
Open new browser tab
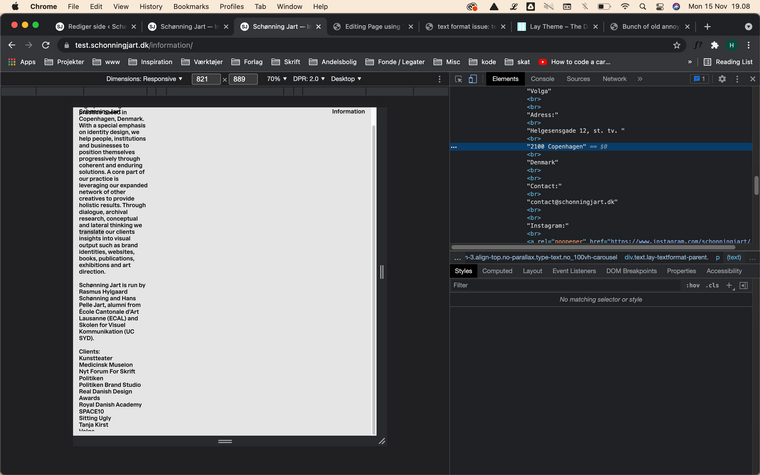click(x=707, y=26)
